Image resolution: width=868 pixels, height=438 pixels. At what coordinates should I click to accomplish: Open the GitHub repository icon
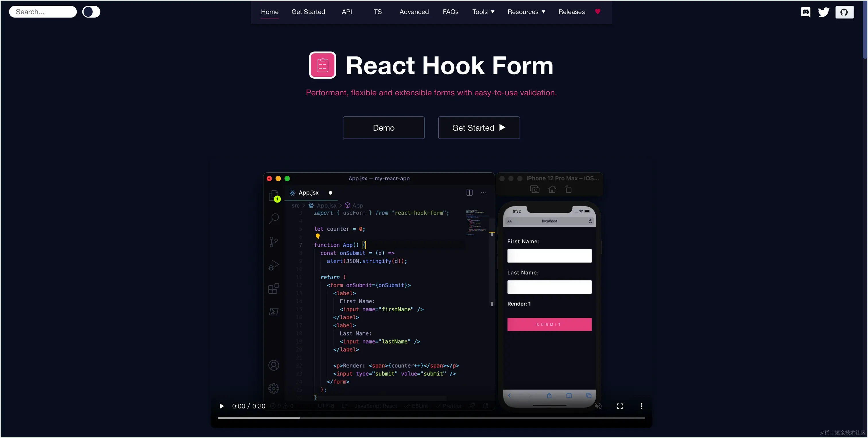tap(844, 12)
